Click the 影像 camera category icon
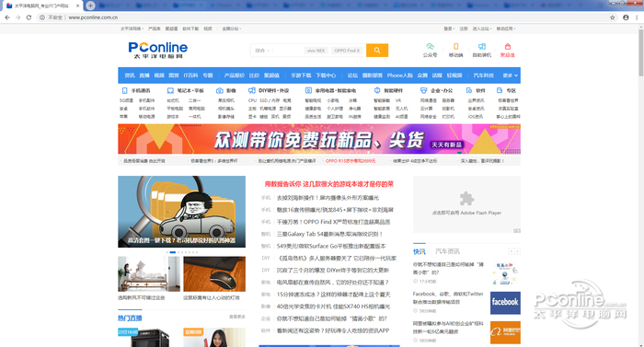This screenshot has height=347, width=644. tap(220, 90)
